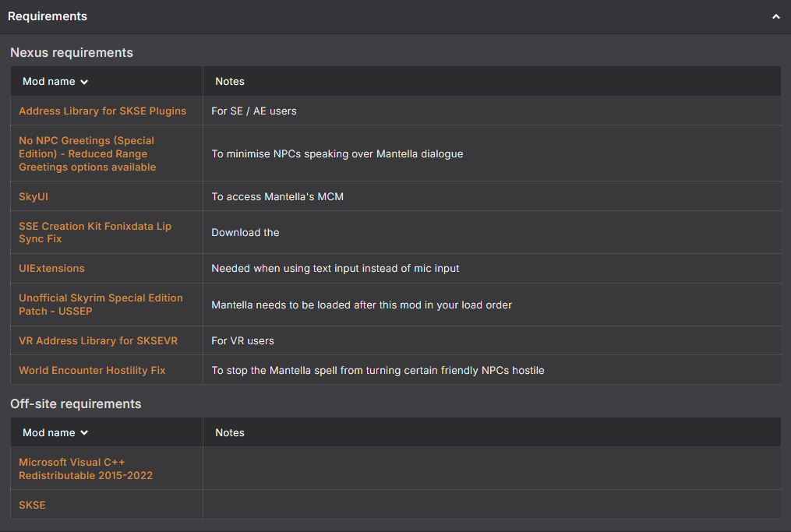Visit World Encounter Hostility Fix page
791x532 pixels.
92,370
